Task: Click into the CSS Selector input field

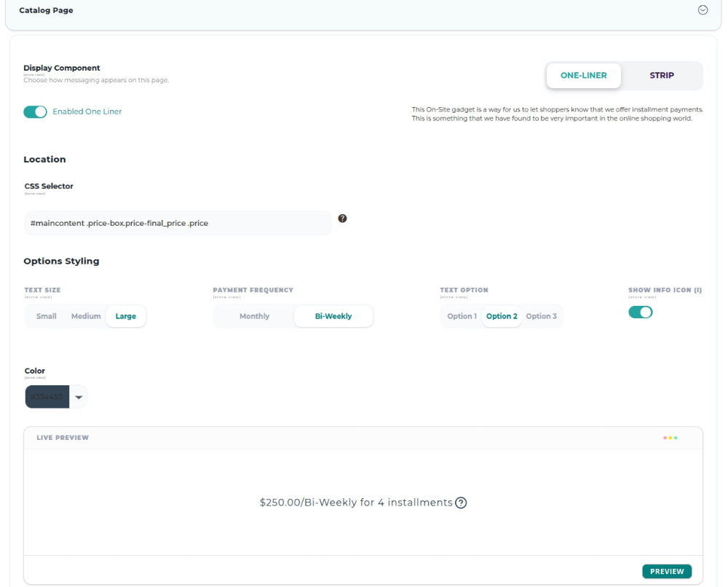Action: click(x=178, y=224)
